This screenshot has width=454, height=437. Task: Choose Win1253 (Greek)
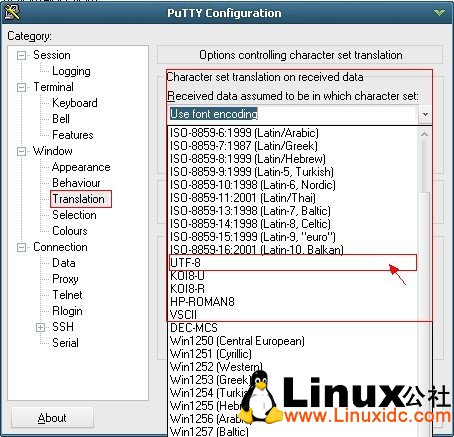[x=293, y=380]
